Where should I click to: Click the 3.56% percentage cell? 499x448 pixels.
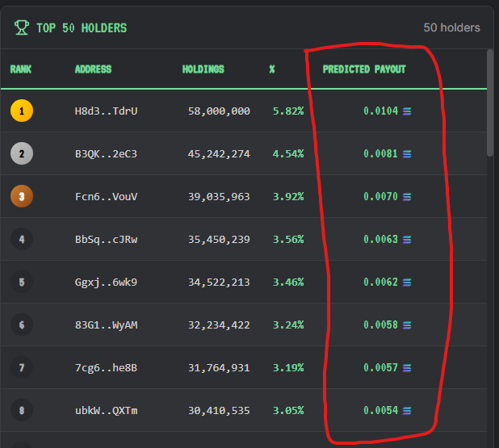point(288,239)
